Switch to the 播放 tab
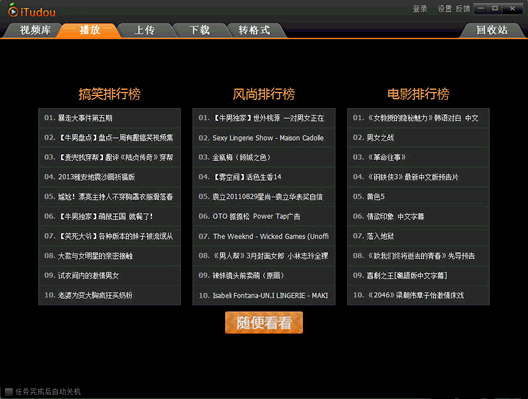Image resolution: width=528 pixels, height=399 pixels. 90,30
